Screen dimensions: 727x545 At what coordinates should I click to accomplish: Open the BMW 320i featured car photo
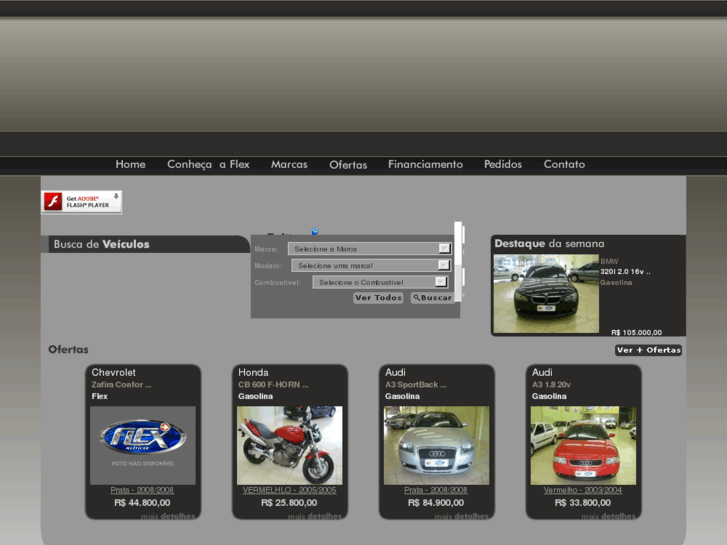tap(546, 294)
